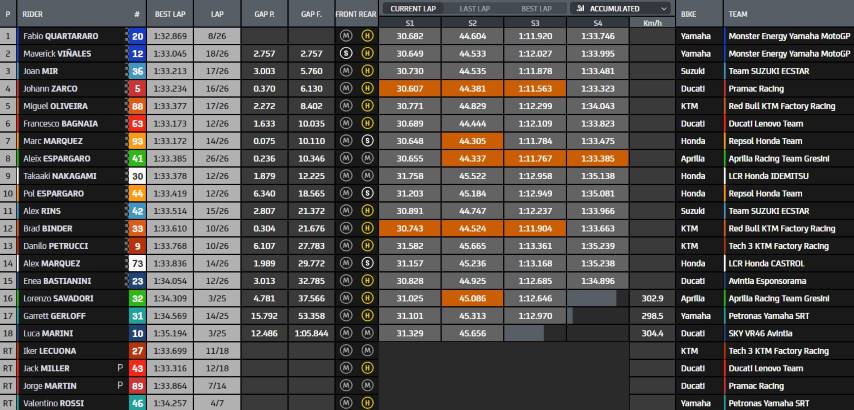Click the BEST LAP column header
This screenshot has height=410, width=854.
click(x=170, y=14)
